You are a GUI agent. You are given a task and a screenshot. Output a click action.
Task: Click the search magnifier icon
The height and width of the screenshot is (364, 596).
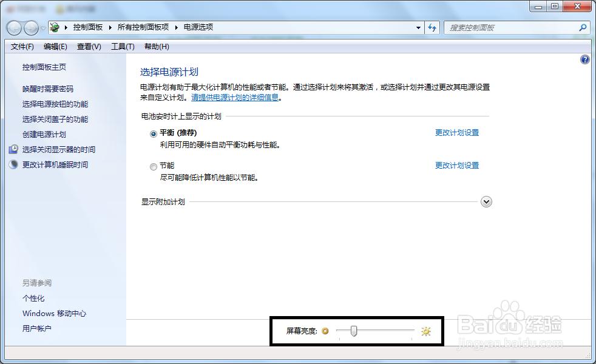[582, 28]
